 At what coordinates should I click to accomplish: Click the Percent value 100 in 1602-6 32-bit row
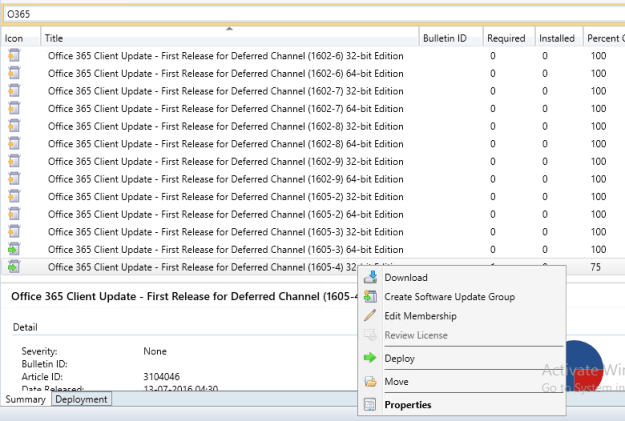598,55
